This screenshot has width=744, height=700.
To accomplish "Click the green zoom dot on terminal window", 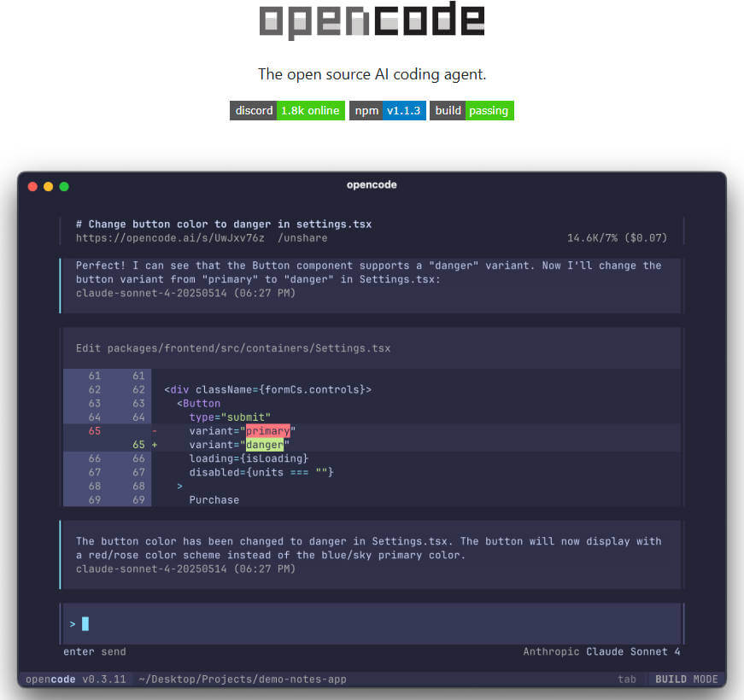I will click(64, 186).
